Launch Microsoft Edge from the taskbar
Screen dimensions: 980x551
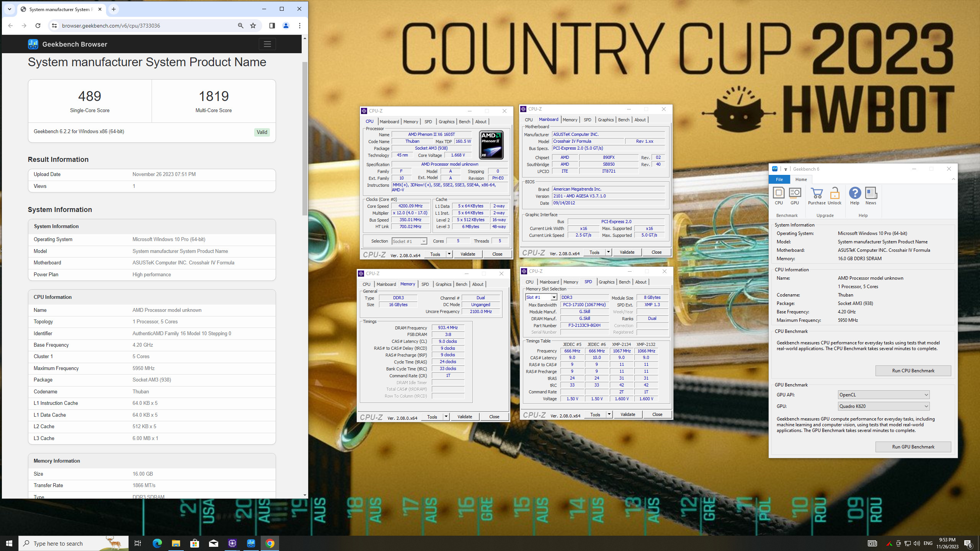[x=157, y=543]
